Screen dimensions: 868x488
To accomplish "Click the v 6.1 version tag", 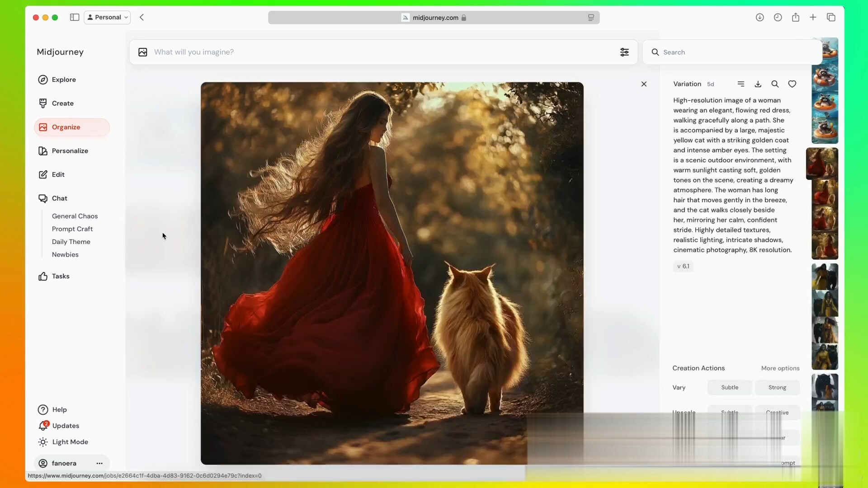I will click(683, 266).
